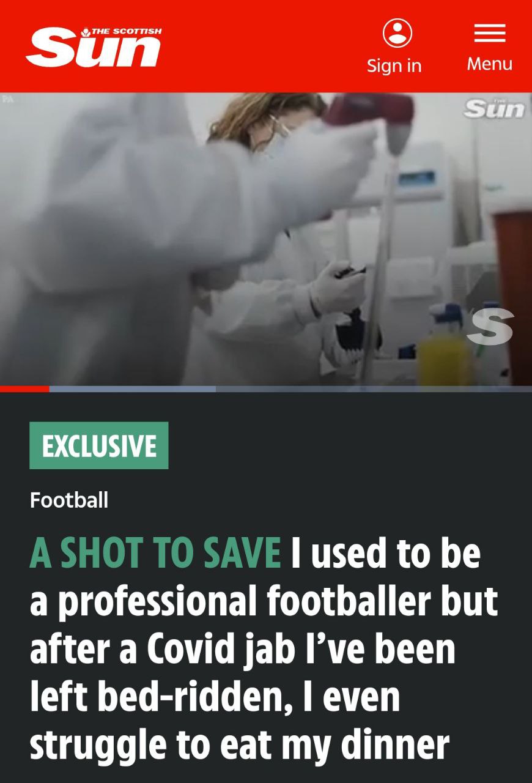
Task: Open The Scottish Sun homepage logo
Action: pos(94,47)
